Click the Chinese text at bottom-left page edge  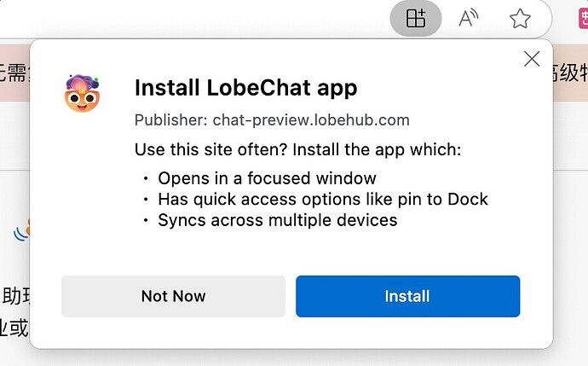tap(14, 328)
